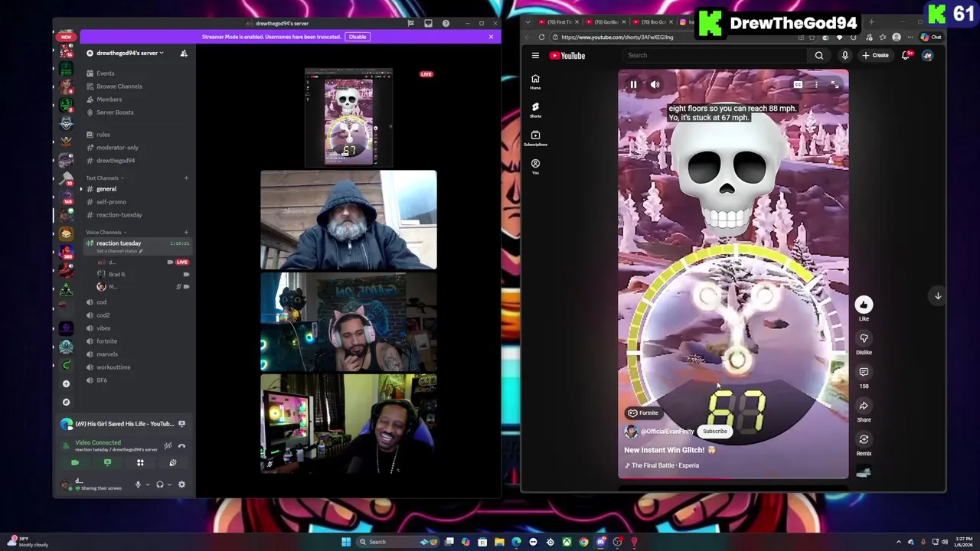The image size is (980, 551).
Task: Toggle Discord noise suppression
Action: (x=168, y=446)
